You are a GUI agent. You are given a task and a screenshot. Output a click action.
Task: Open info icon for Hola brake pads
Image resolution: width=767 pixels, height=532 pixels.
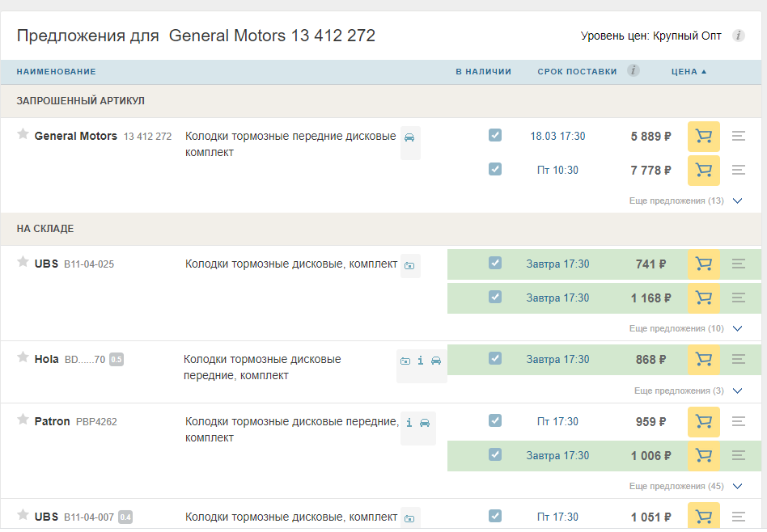point(421,361)
